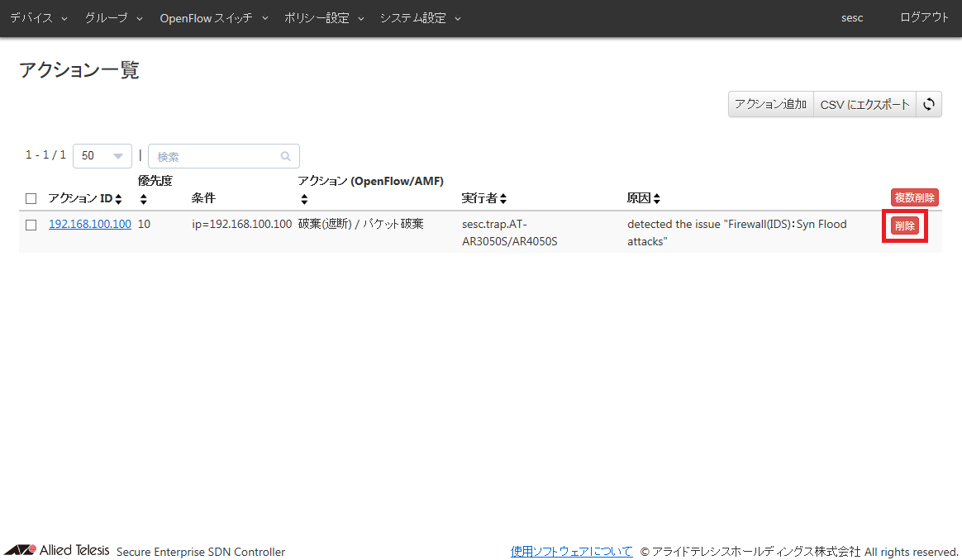The width and height of the screenshot is (962, 560).
Task: Click into the 検索 search field
Action: coord(215,156)
